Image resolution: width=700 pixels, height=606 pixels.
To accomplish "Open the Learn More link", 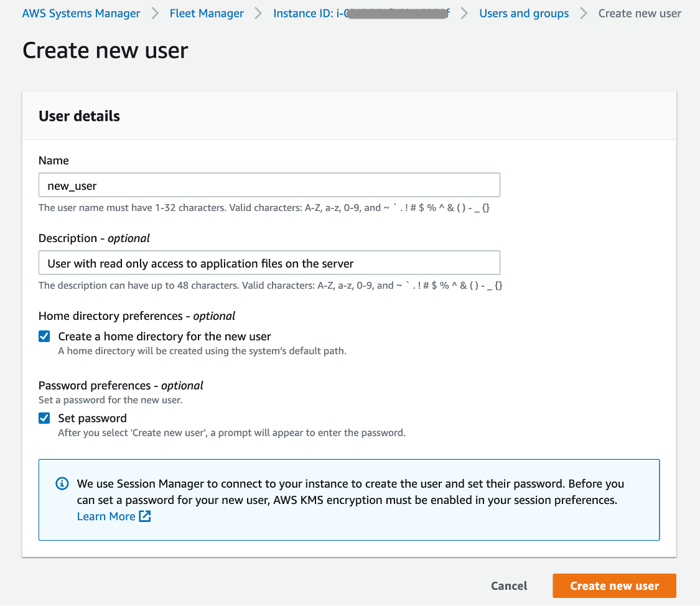I will click(105, 516).
